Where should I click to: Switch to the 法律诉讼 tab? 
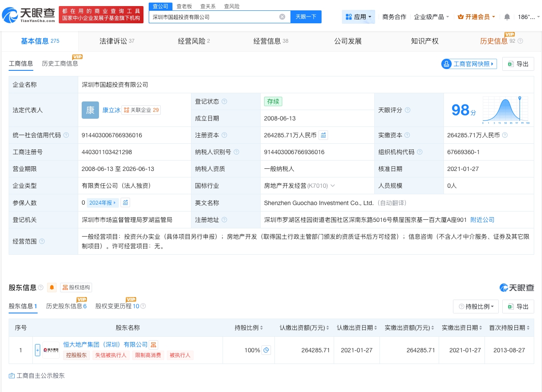117,41
